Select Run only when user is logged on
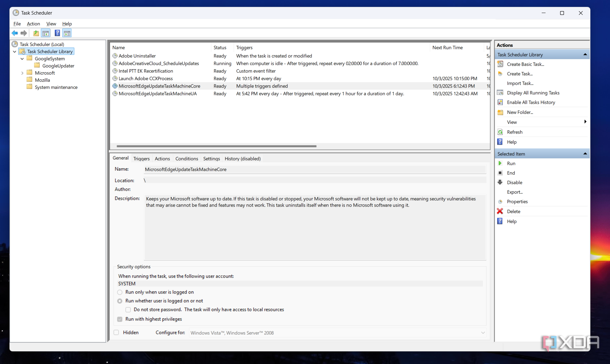 [120, 292]
